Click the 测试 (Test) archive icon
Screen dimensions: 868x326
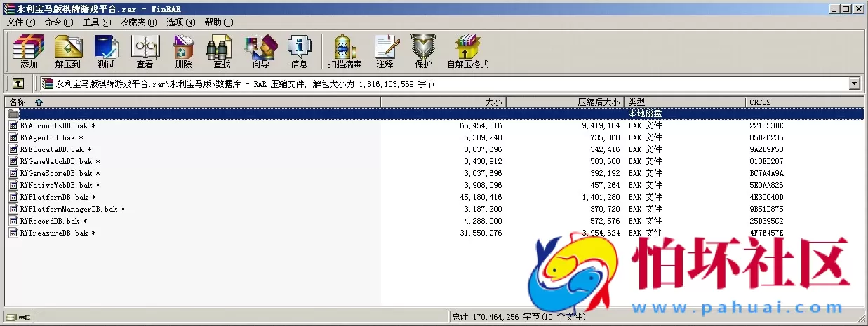tap(106, 51)
